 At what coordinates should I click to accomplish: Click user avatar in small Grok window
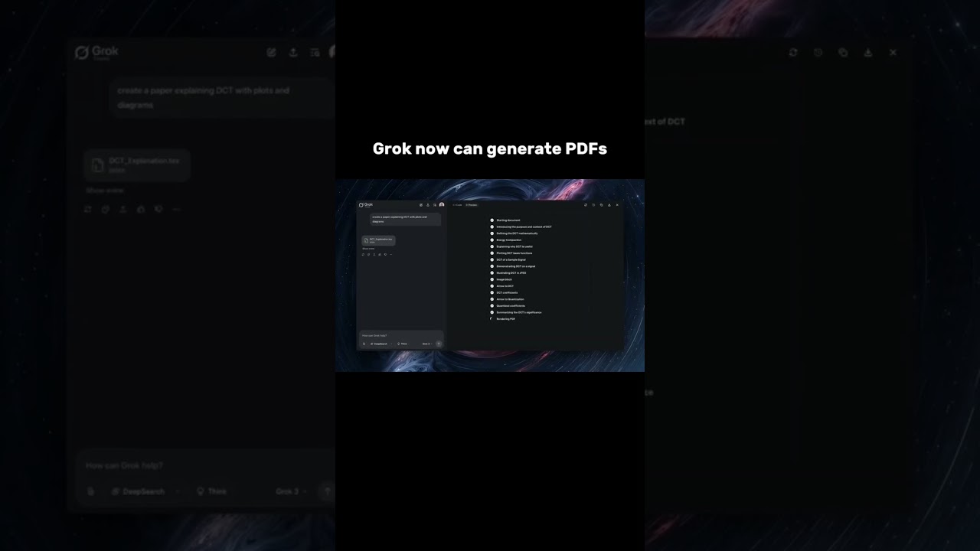pos(442,205)
